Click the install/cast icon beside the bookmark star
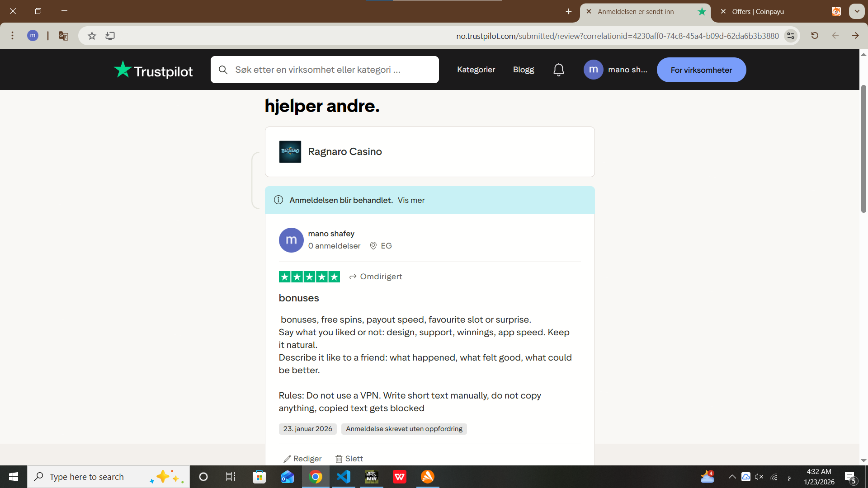 point(110,36)
